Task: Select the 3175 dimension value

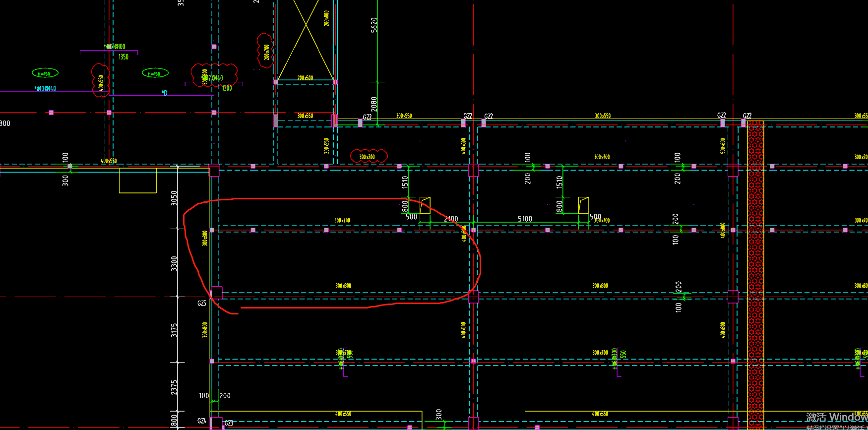Action: pos(174,330)
